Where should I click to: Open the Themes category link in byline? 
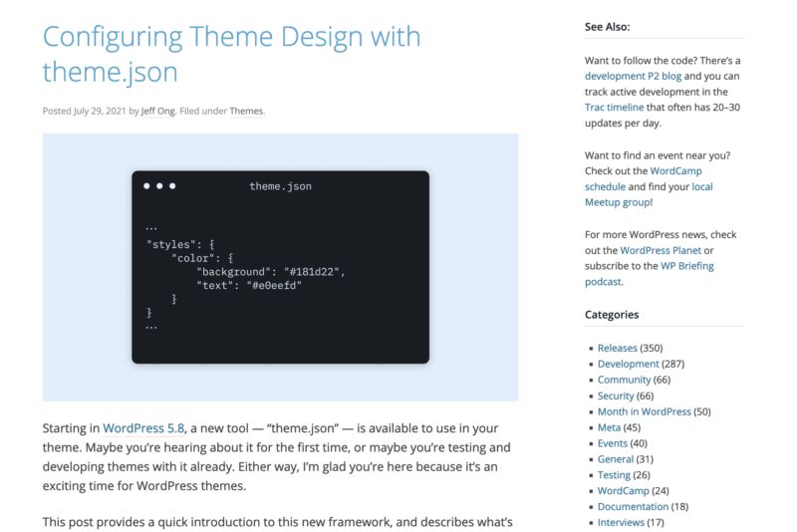(x=246, y=111)
